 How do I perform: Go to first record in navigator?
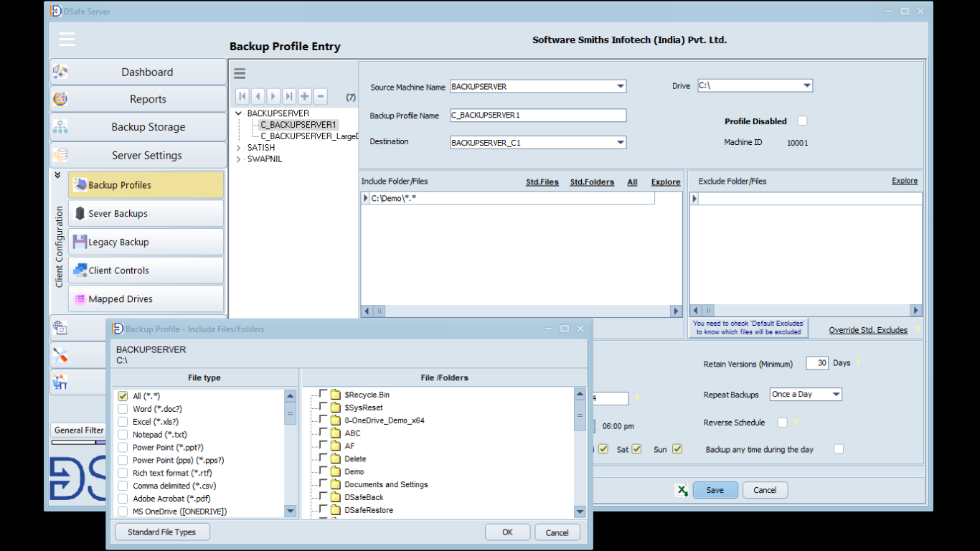[242, 96]
